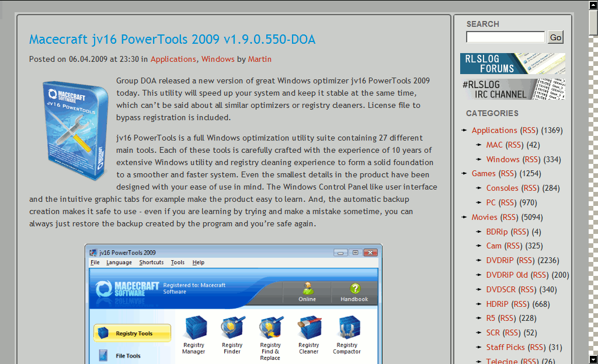
Task: Open the Registry Cleaner icon
Action: pyautogui.click(x=308, y=327)
